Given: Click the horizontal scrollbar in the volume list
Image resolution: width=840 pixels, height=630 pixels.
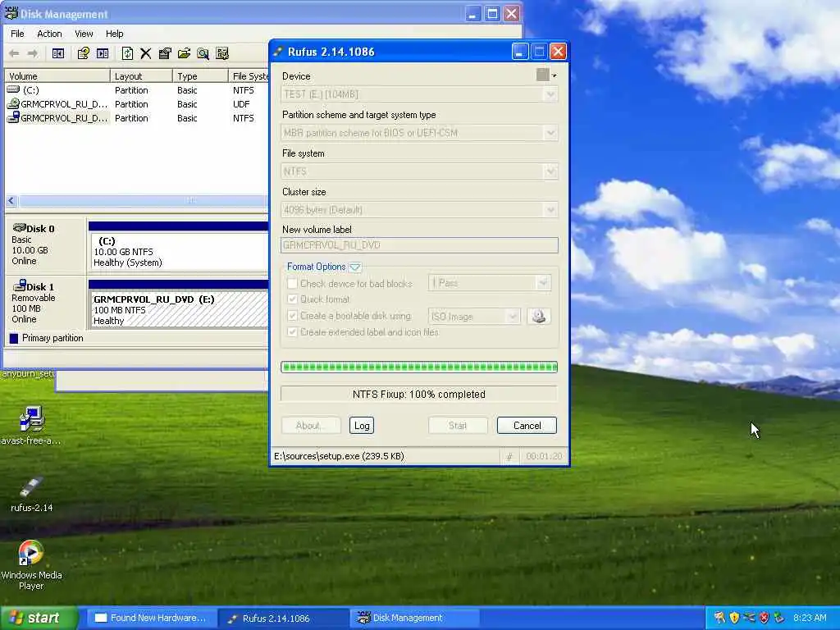Looking at the screenshot, I should pyautogui.click(x=142, y=201).
